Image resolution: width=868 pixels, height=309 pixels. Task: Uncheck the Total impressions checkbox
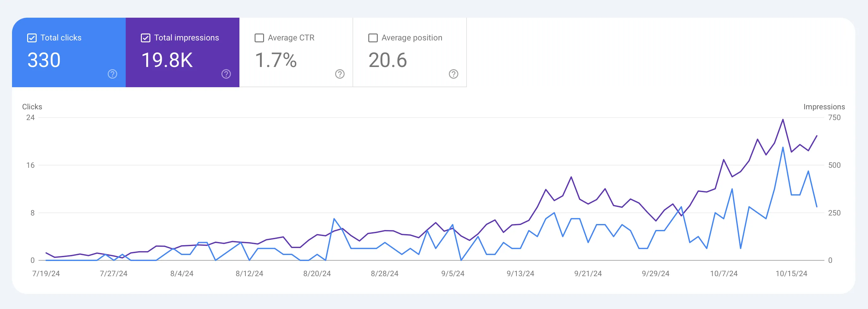(145, 38)
